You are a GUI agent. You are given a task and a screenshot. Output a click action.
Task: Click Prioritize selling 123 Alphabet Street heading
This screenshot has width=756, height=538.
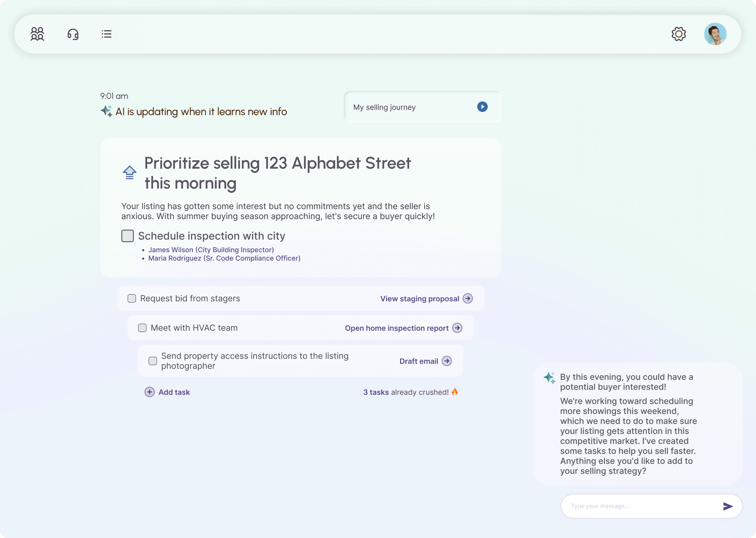tap(278, 173)
